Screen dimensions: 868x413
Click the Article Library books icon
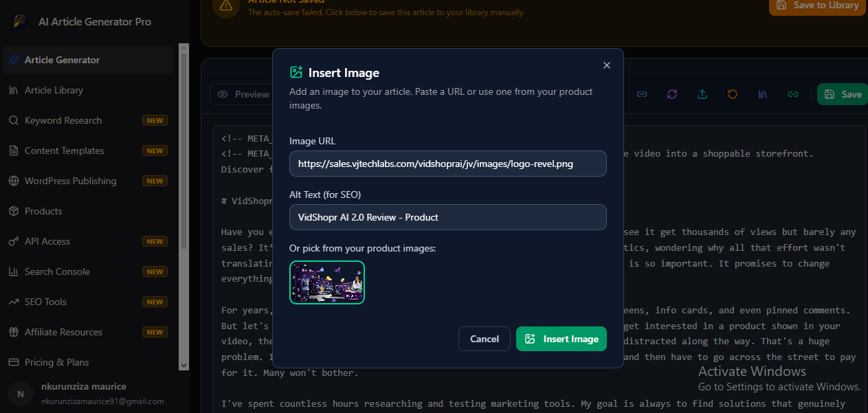(13, 90)
